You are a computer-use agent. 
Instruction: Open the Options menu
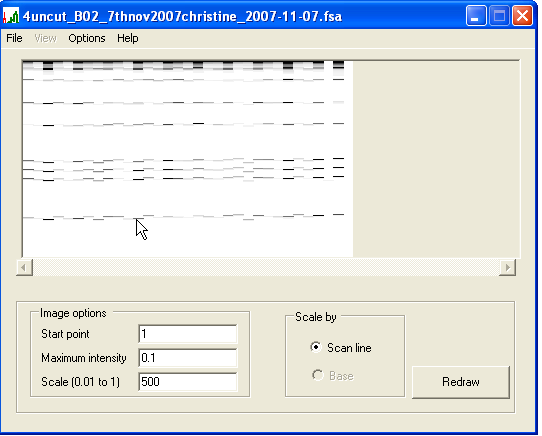(87, 38)
